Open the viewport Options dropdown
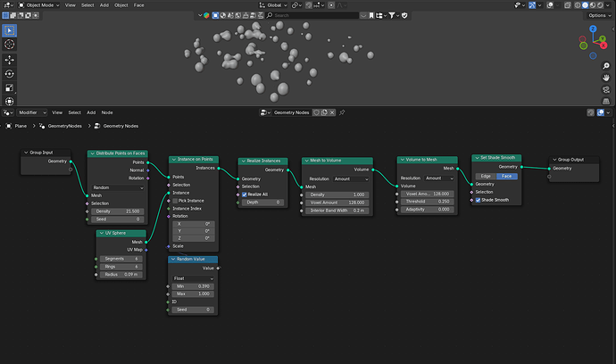This screenshot has width=616, height=364. (599, 15)
